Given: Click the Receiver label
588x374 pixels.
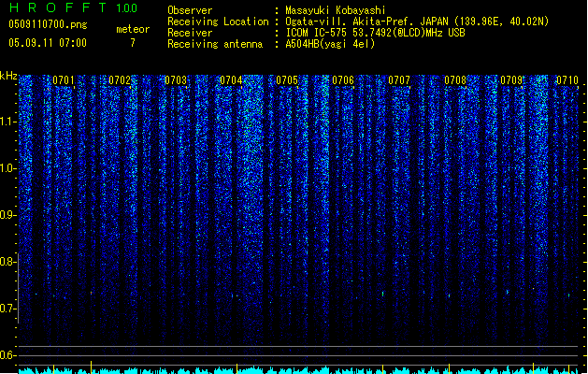Looking at the screenshot, I should click(190, 33).
